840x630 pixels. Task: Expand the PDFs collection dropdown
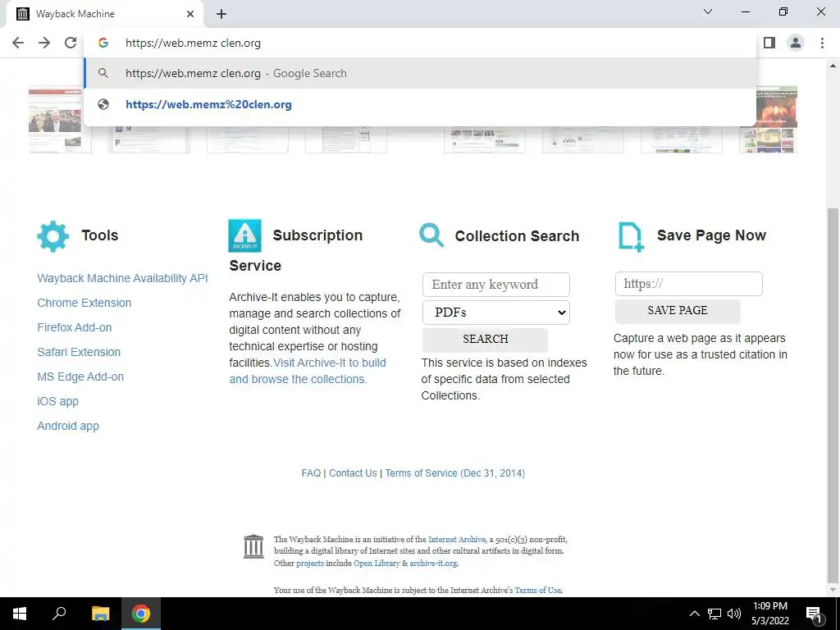pyautogui.click(x=496, y=313)
